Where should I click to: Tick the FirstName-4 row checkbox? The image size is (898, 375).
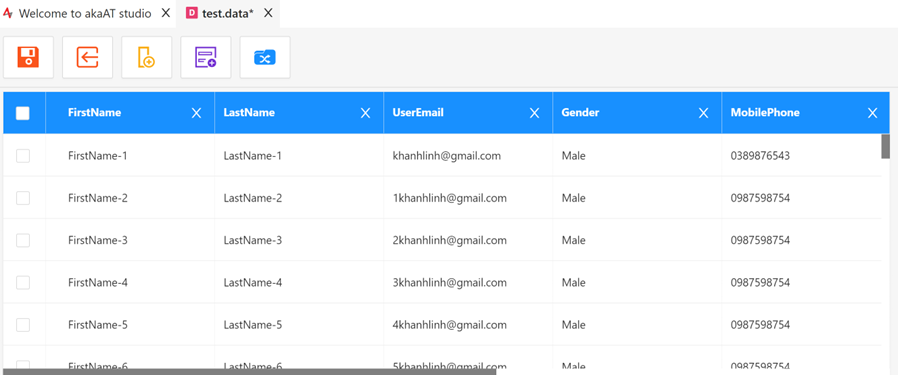point(23,283)
